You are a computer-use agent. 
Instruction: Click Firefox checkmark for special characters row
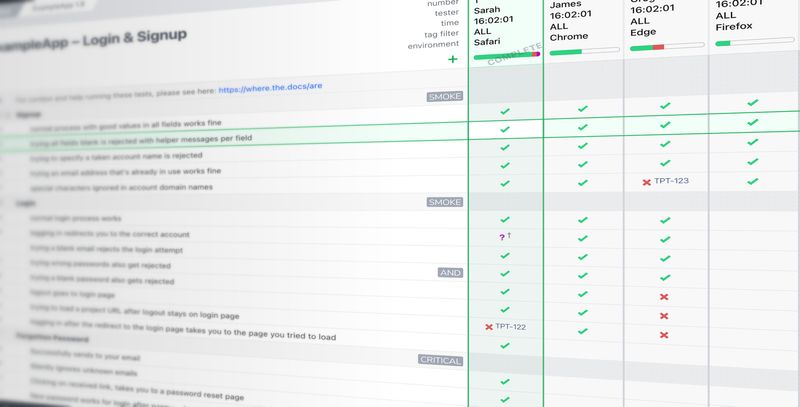(x=753, y=182)
